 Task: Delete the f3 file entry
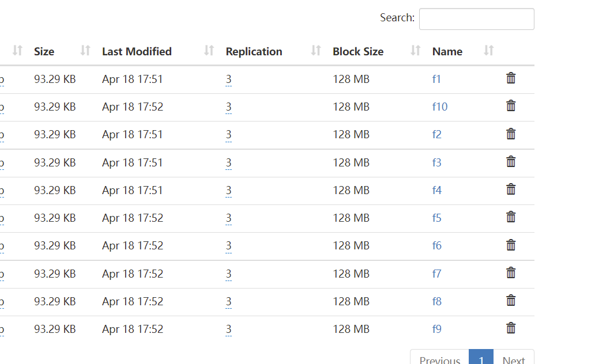tap(510, 162)
